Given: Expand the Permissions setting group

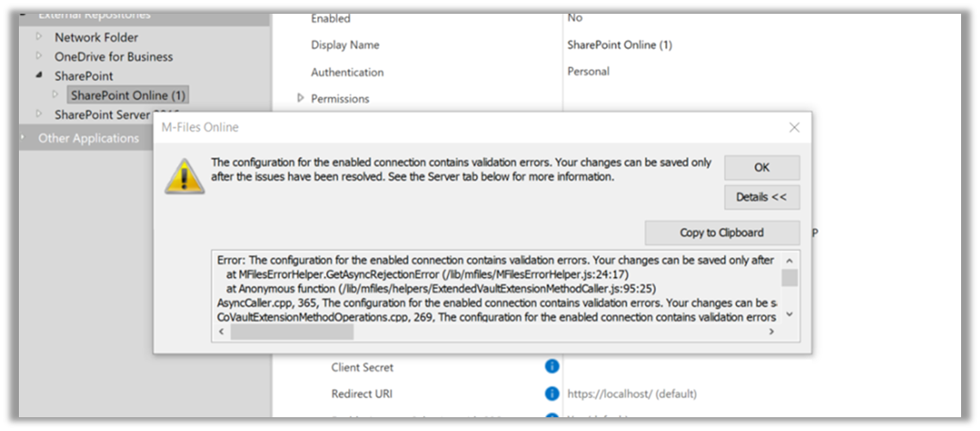Looking at the screenshot, I should [300, 98].
